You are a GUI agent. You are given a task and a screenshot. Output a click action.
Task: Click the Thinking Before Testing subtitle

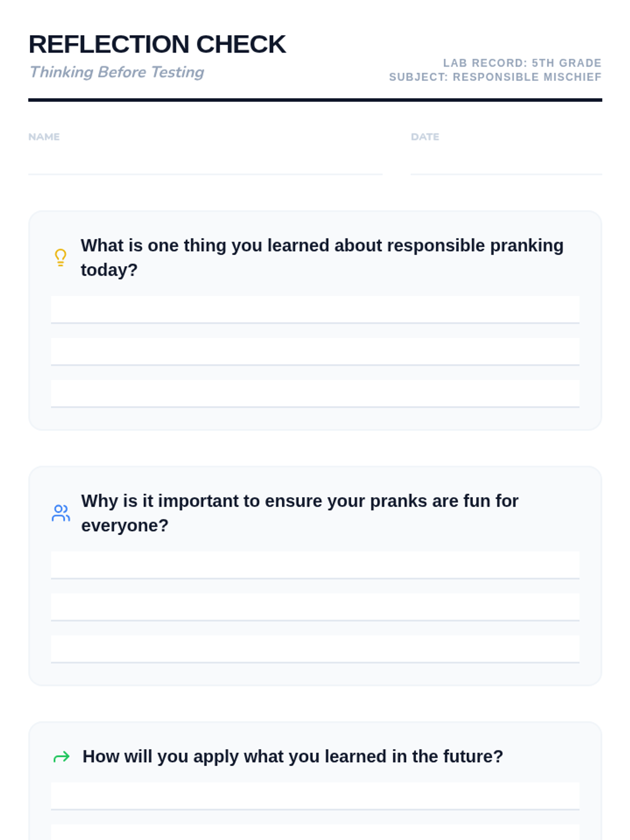click(x=117, y=72)
